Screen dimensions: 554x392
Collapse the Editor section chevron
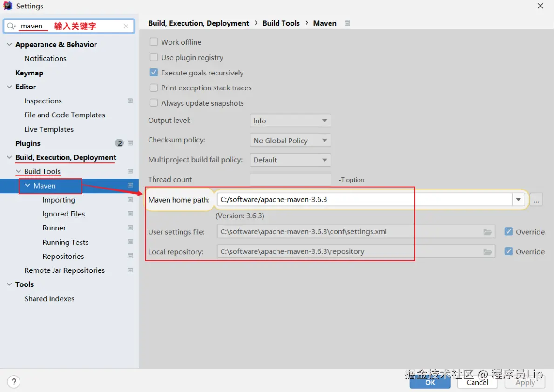tap(9, 87)
